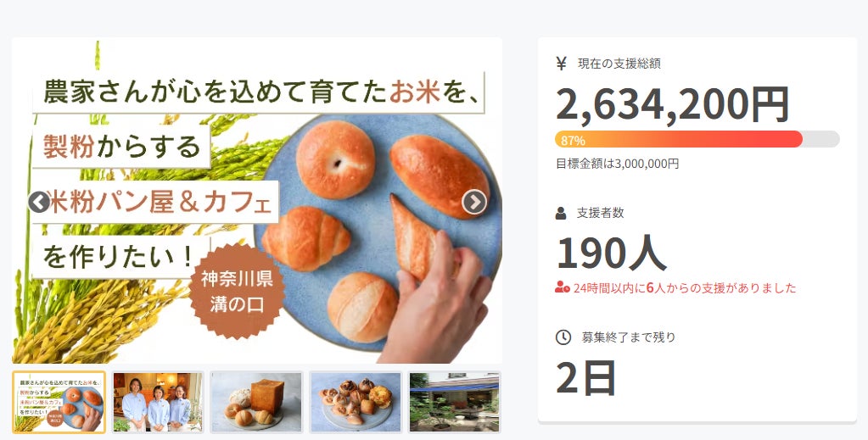
Task: Select the assorted pastries plate thumbnail
Action: click(x=356, y=403)
